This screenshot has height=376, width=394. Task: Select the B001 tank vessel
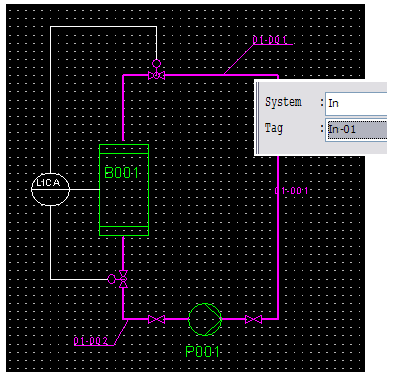coord(124,190)
